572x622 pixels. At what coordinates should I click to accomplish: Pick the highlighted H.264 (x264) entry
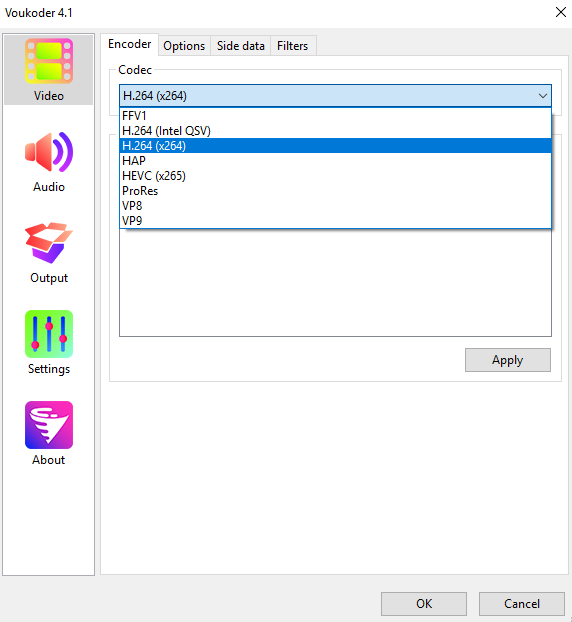pyautogui.click(x=335, y=146)
